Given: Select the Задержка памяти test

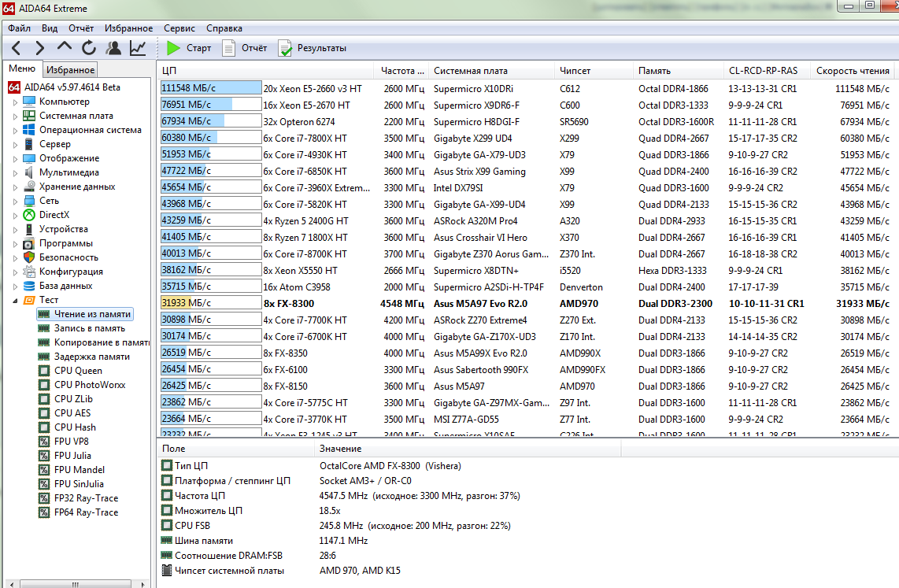Looking at the screenshot, I should point(92,357).
